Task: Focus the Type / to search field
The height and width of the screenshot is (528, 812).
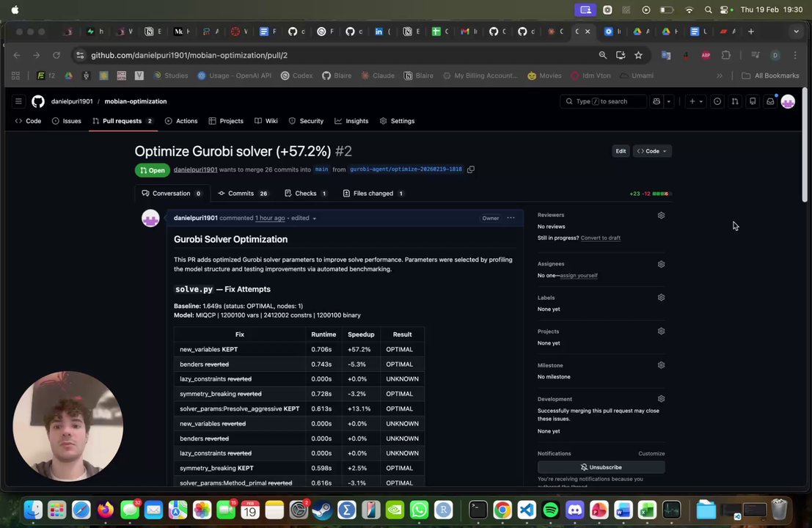Action: 603,101
